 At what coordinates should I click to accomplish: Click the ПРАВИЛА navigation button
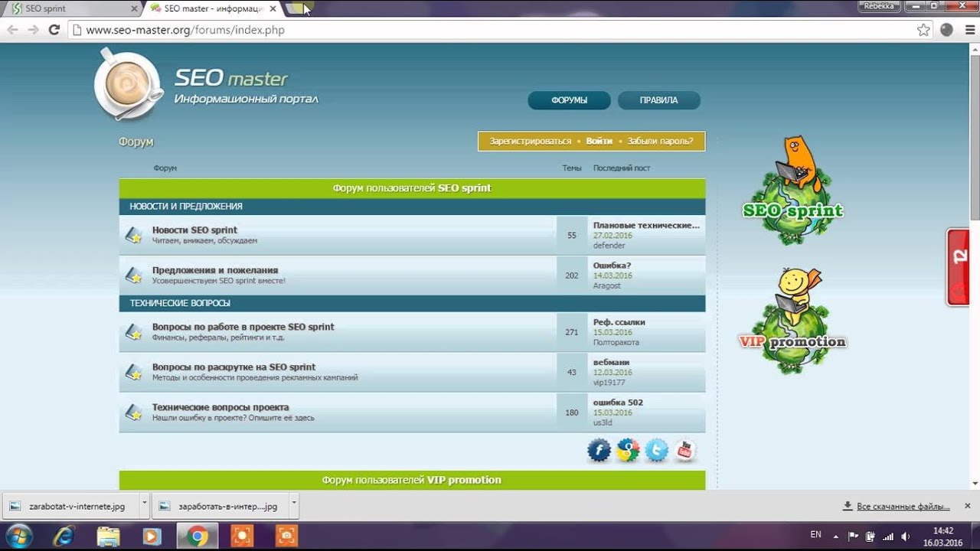pos(659,100)
